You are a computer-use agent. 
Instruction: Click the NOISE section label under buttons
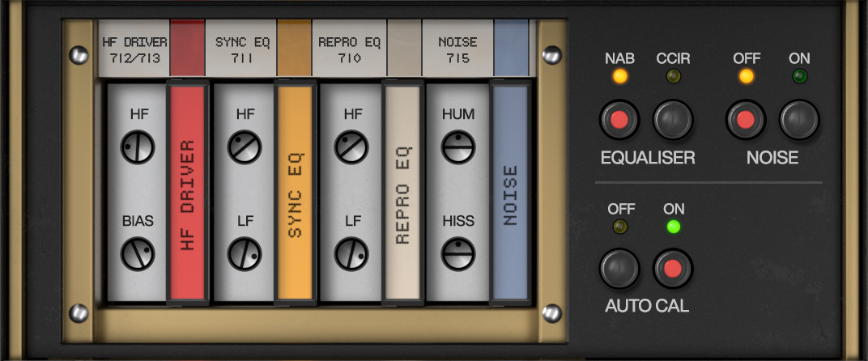(772, 158)
